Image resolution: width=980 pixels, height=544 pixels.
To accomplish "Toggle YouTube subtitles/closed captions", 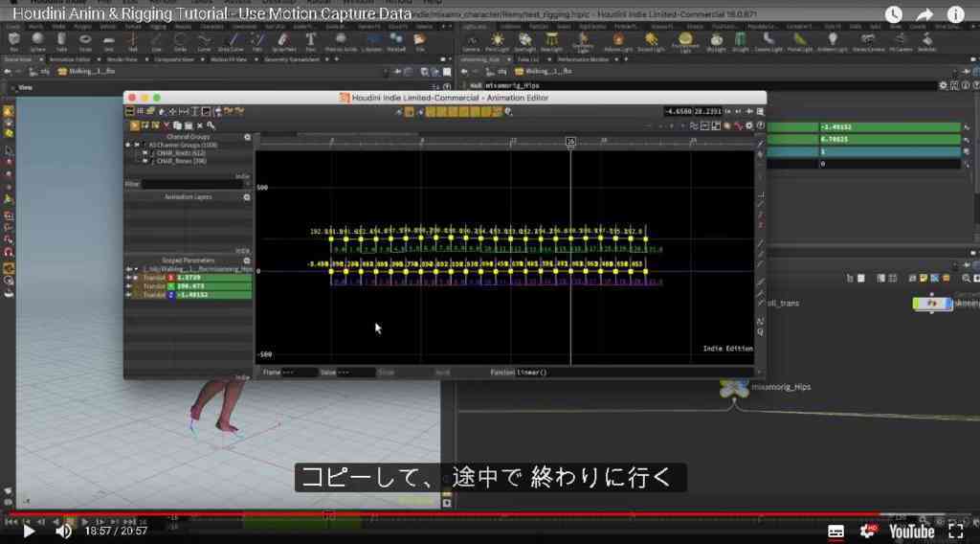I will 835,532.
